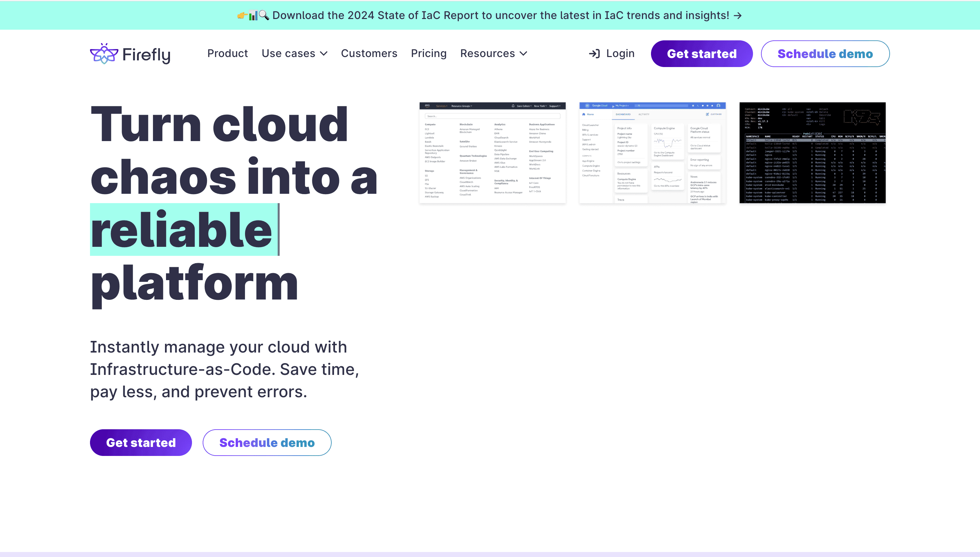Viewport: 980px width, 557px height.
Task: Click Get started in the header
Action: (702, 54)
